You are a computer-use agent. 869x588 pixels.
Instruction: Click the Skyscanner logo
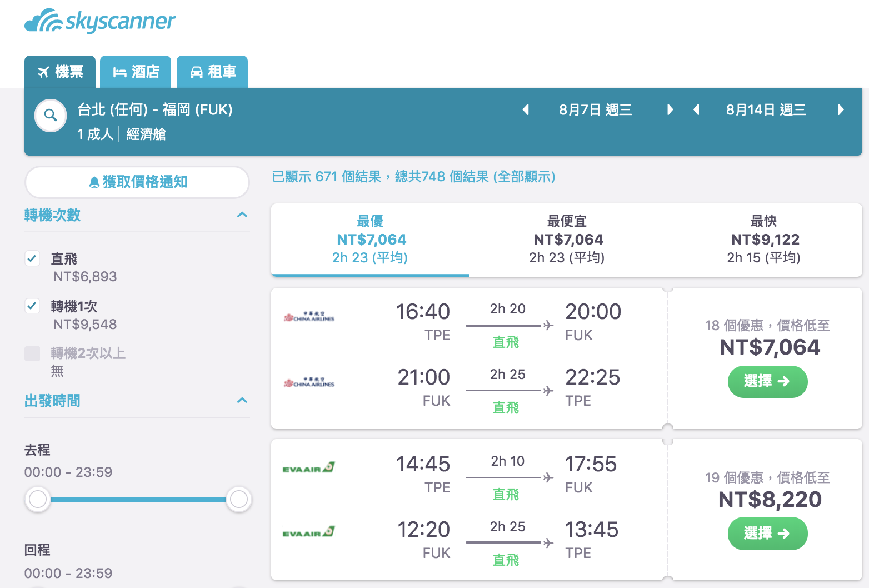tap(100, 21)
